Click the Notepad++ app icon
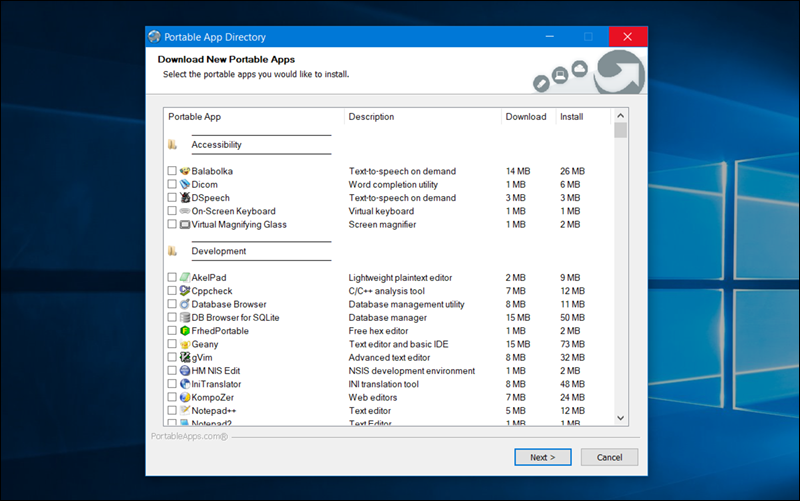Screen dimensions: 800x501 [185, 411]
